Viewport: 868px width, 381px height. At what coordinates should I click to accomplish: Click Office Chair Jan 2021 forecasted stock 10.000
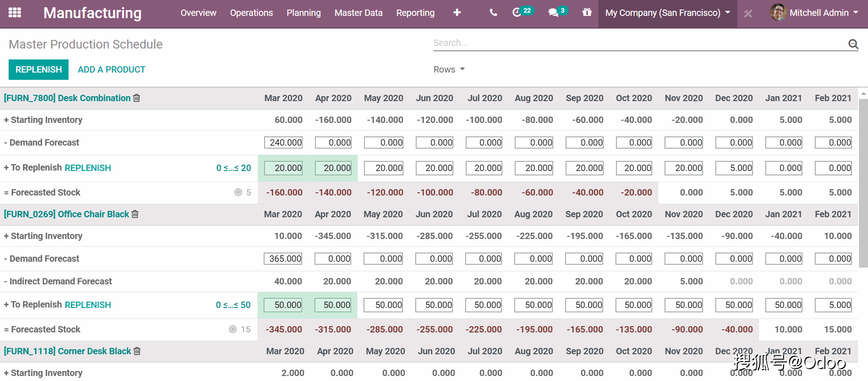[x=789, y=329]
